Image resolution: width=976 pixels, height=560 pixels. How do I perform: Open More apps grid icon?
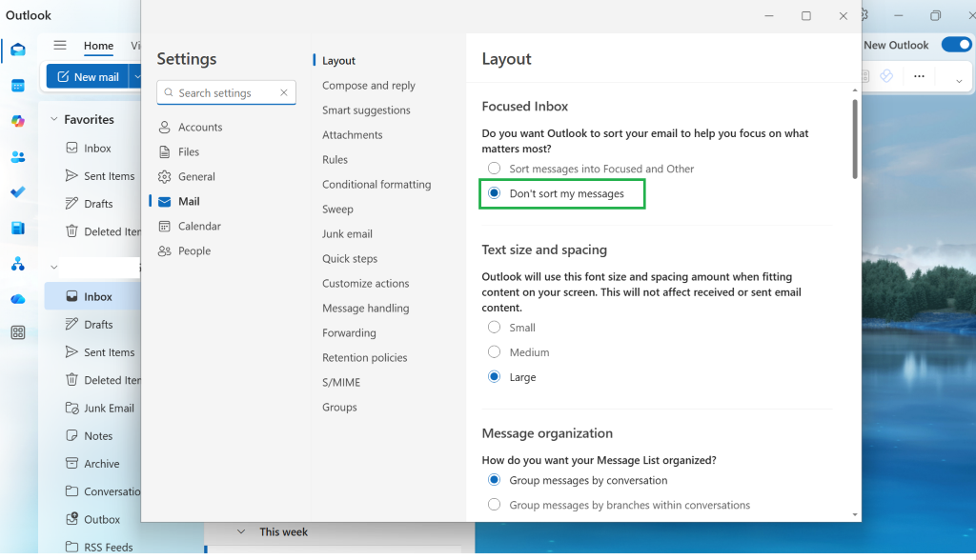coord(18,333)
